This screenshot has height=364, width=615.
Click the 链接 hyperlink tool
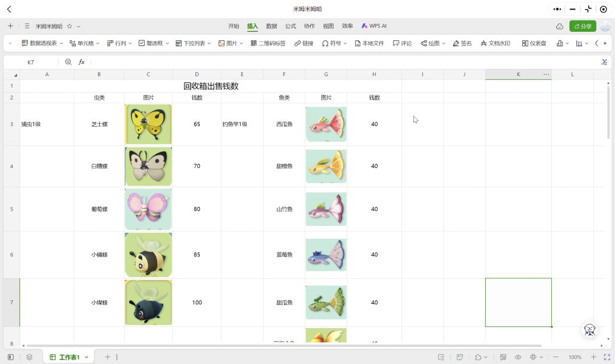(304, 43)
